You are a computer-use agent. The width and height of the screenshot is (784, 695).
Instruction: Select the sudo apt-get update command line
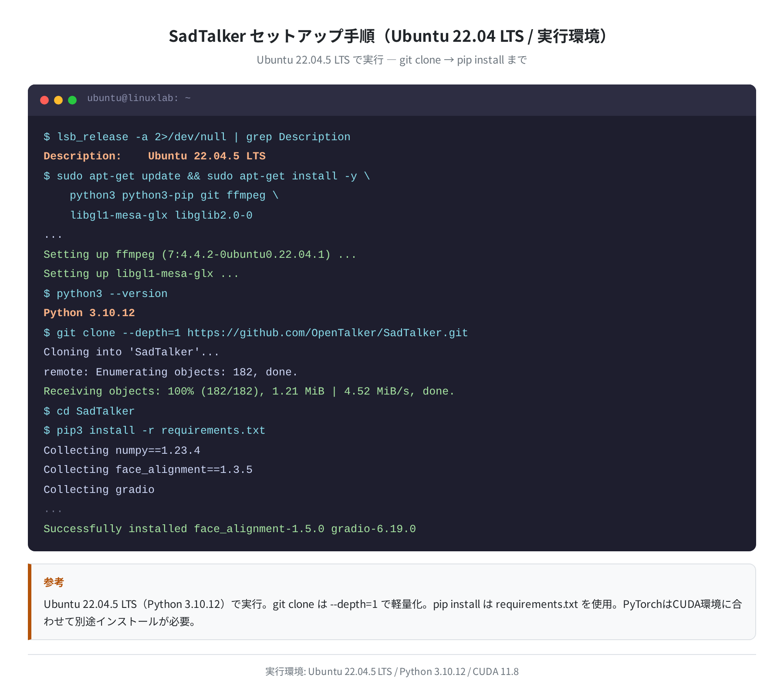(x=207, y=176)
